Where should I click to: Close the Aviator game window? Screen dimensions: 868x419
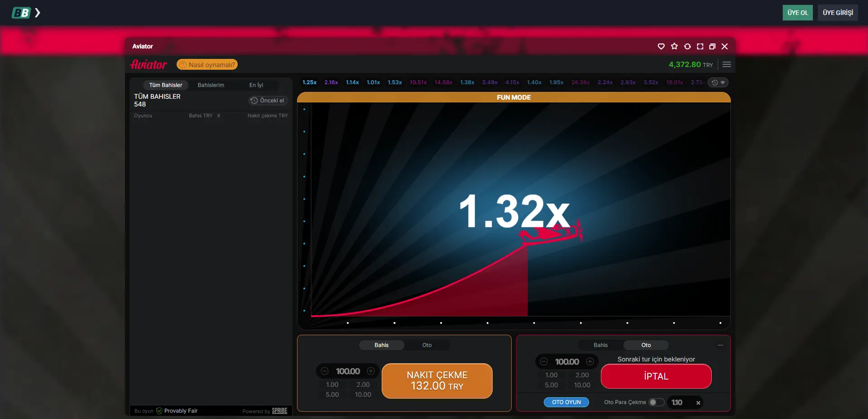724,46
